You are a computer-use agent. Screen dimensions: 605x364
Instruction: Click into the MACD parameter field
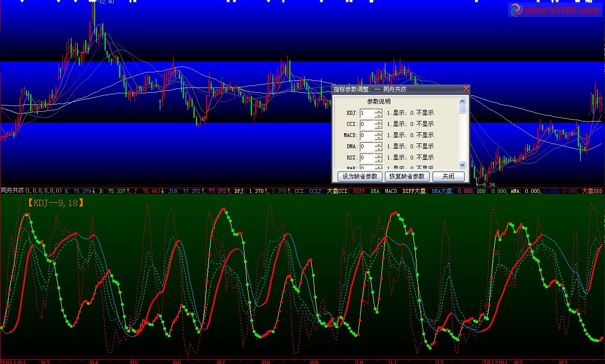(366, 135)
